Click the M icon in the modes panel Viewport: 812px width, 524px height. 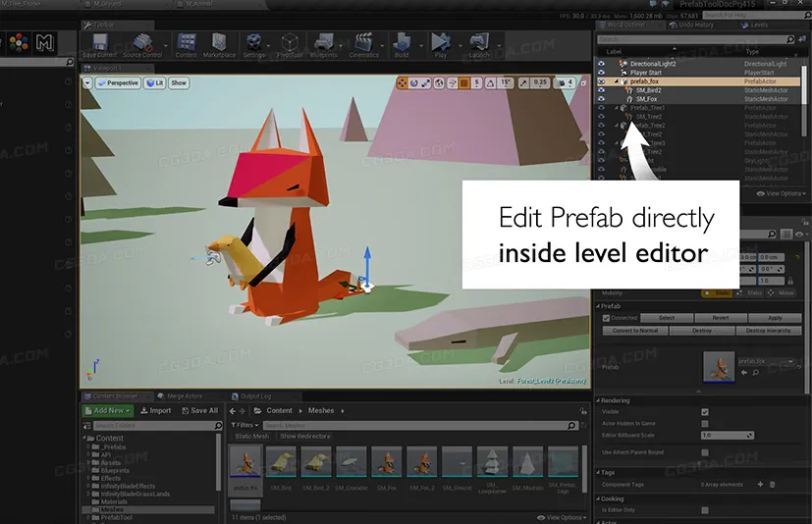44,42
